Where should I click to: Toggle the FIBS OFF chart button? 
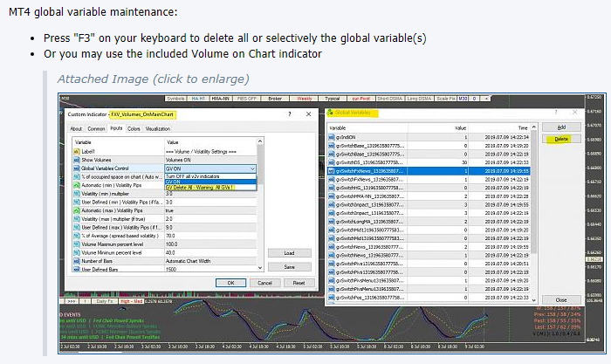[247, 99]
